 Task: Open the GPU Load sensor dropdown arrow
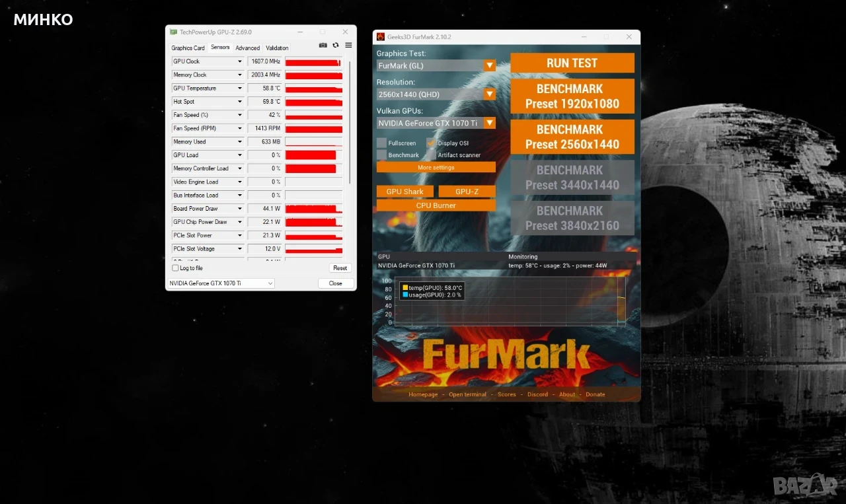point(240,155)
